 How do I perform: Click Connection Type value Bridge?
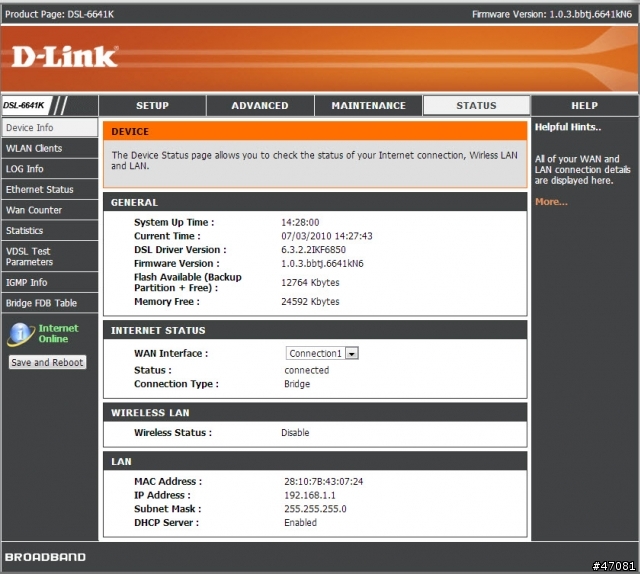297,384
